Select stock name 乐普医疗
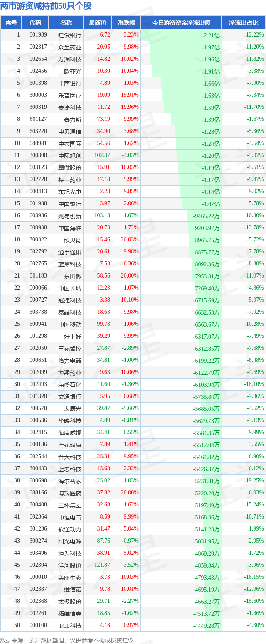 pyautogui.click(x=70, y=96)
